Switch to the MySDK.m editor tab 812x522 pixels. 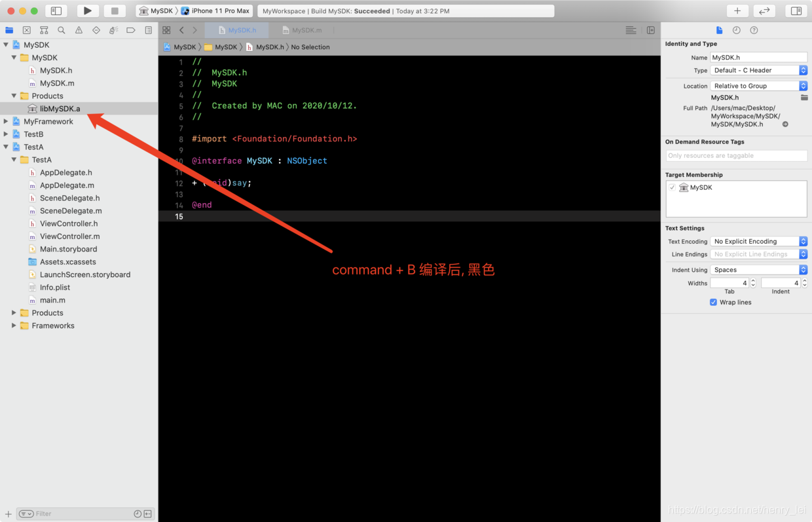point(302,30)
